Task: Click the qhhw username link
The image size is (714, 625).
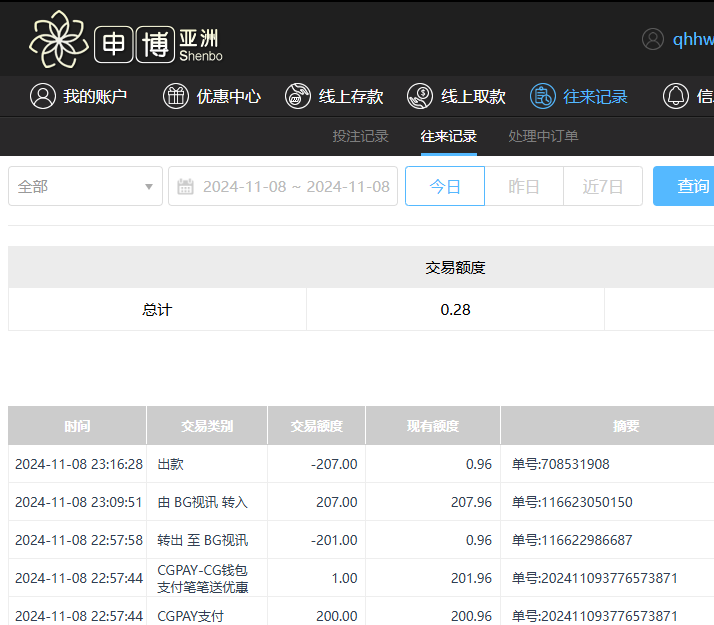Action: (x=692, y=39)
